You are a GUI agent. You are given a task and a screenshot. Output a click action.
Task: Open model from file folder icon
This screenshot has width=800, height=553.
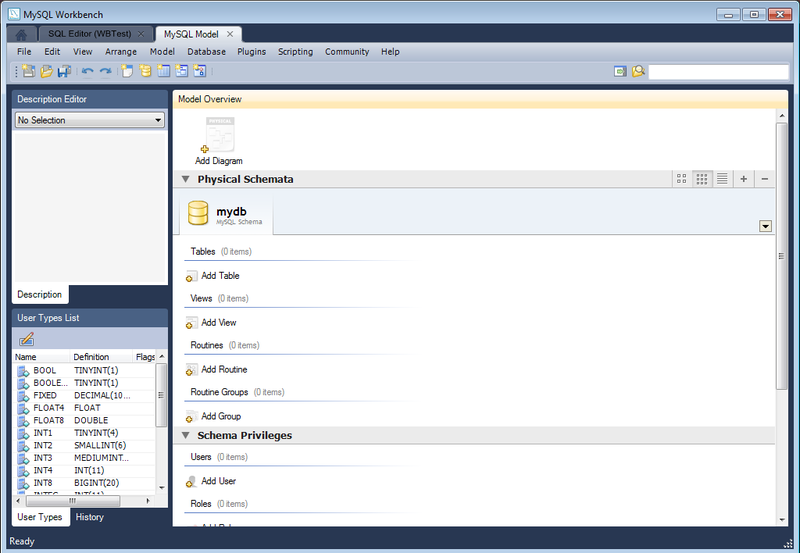pyautogui.click(x=46, y=71)
